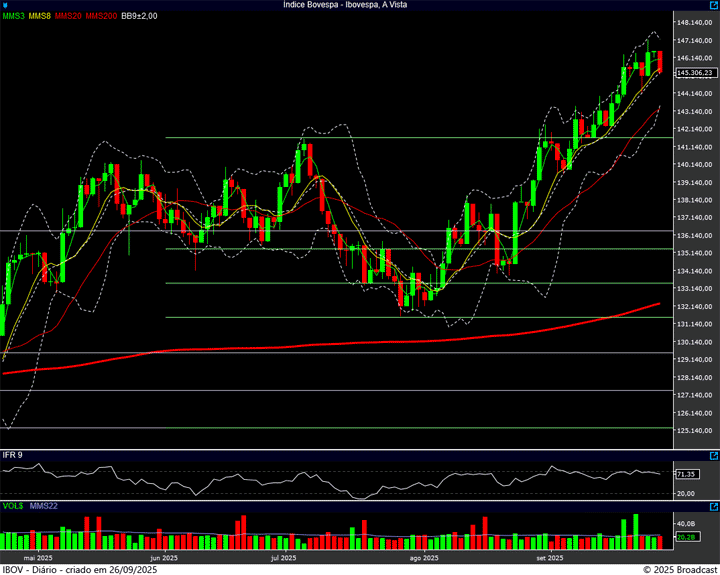This screenshot has height=575, width=720.
Task: Click the volume value box 20,2B
Action: tap(686, 538)
